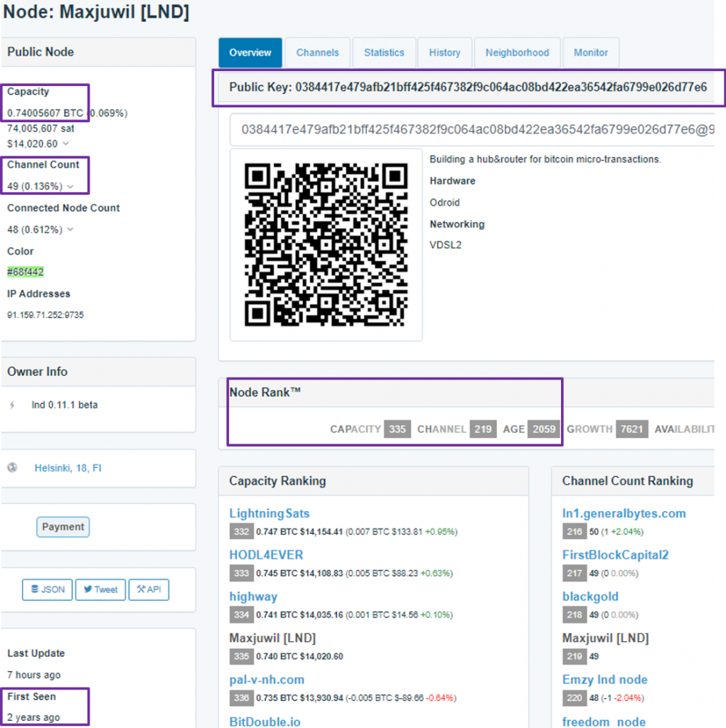The image size is (726, 728).
Task: Open the Emzy lnd node link
Action: pyautogui.click(x=605, y=680)
